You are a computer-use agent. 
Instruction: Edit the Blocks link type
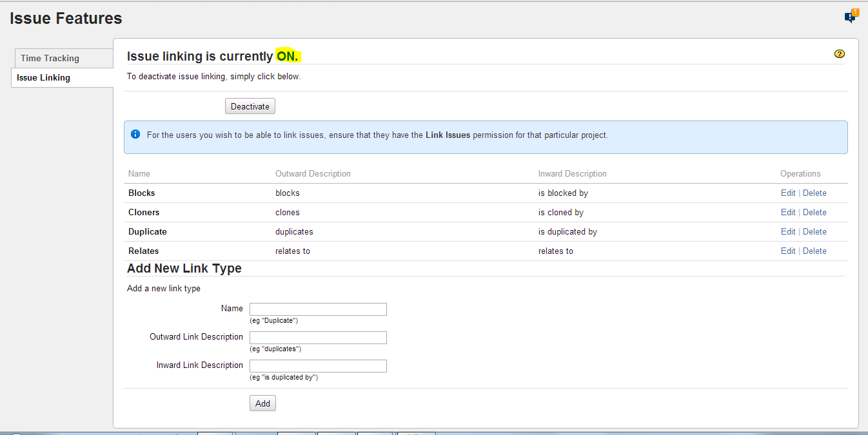788,193
